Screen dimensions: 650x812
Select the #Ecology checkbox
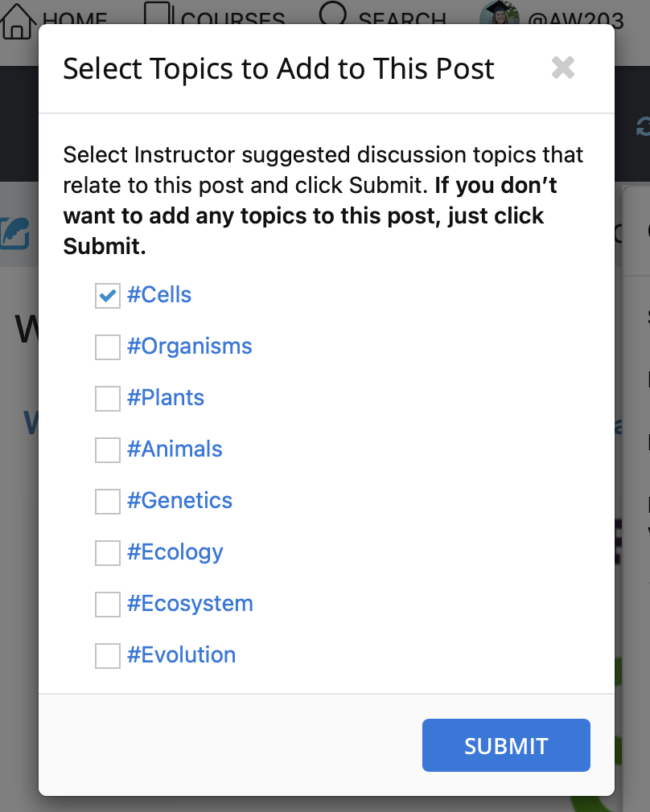[108, 553]
